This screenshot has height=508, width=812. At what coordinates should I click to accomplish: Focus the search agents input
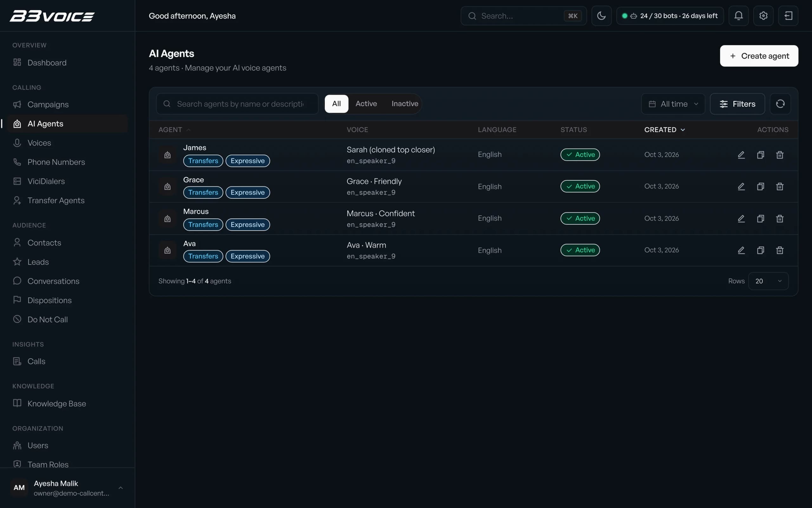click(237, 104)
